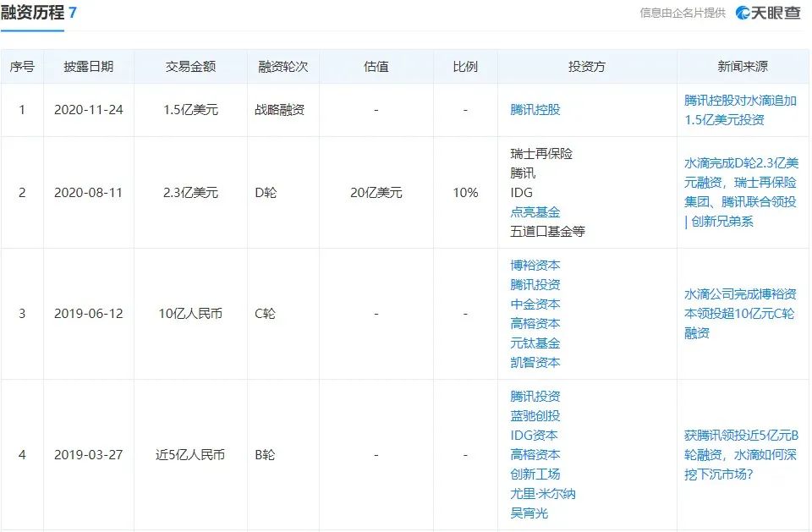812x532 pixels.
Task: Open the 融资历程 7 tab
Action: (x=38, y=13)
